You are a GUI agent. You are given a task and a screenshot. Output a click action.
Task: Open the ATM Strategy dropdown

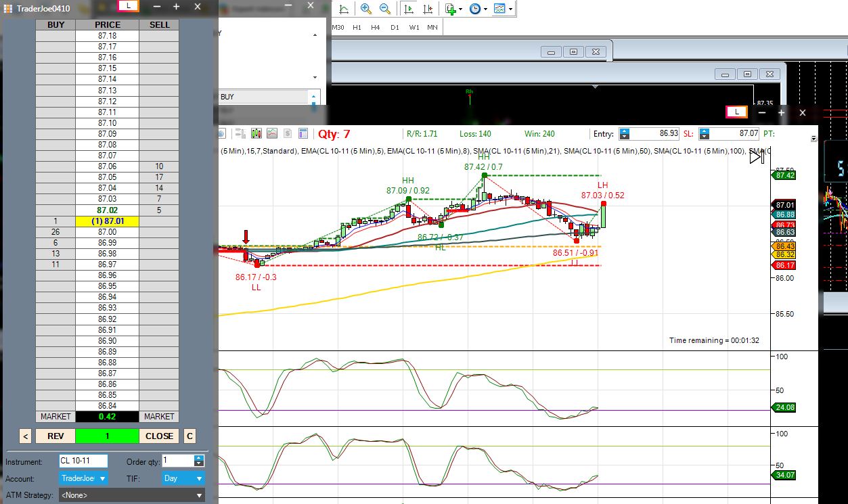click(132, 495)
